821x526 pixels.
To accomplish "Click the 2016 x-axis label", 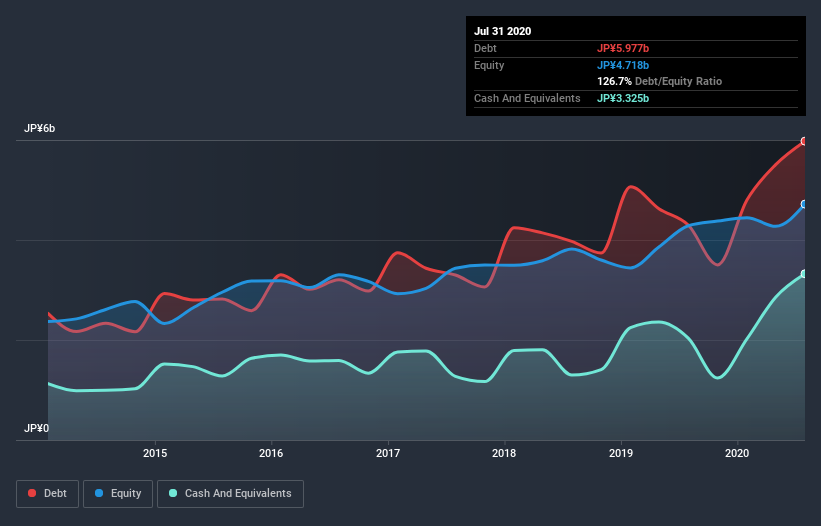I will [271, 453].
